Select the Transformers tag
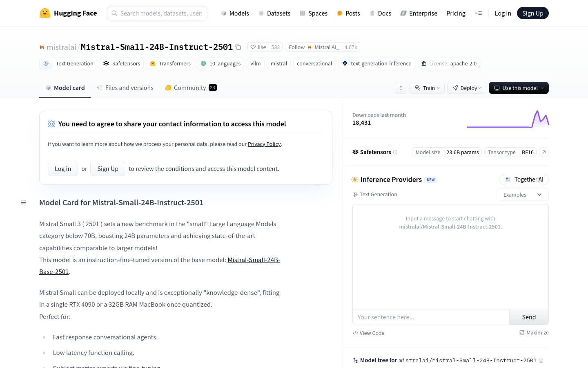This screenshot has height=368, width=588. (x=170, y=63)
